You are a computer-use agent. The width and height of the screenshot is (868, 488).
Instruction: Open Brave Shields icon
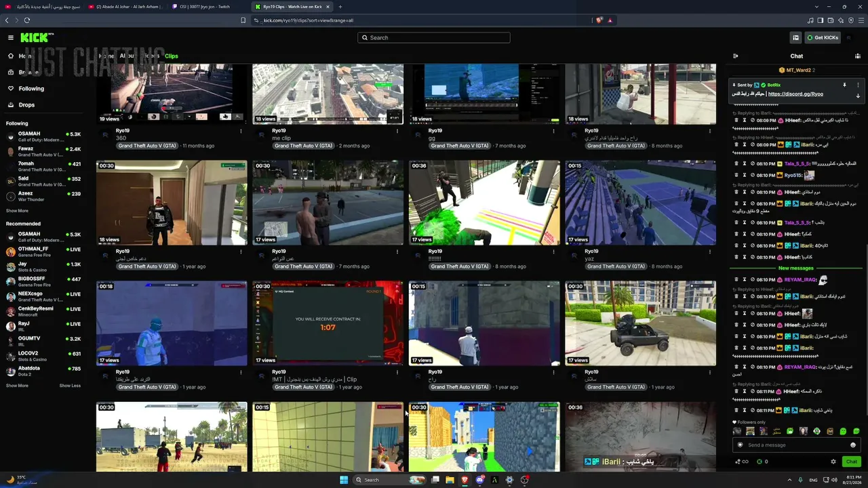pyautogui.click(x=599, y=20)
